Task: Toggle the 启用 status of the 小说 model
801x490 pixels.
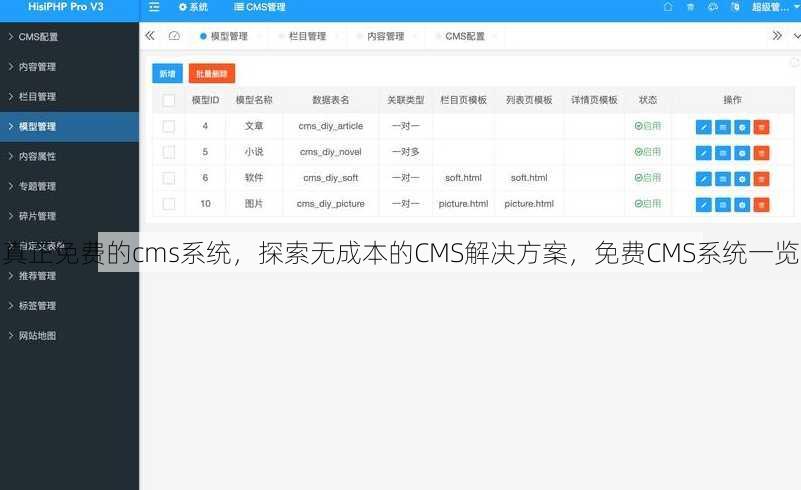Action: pyautogui.click(x=648, y=152)
